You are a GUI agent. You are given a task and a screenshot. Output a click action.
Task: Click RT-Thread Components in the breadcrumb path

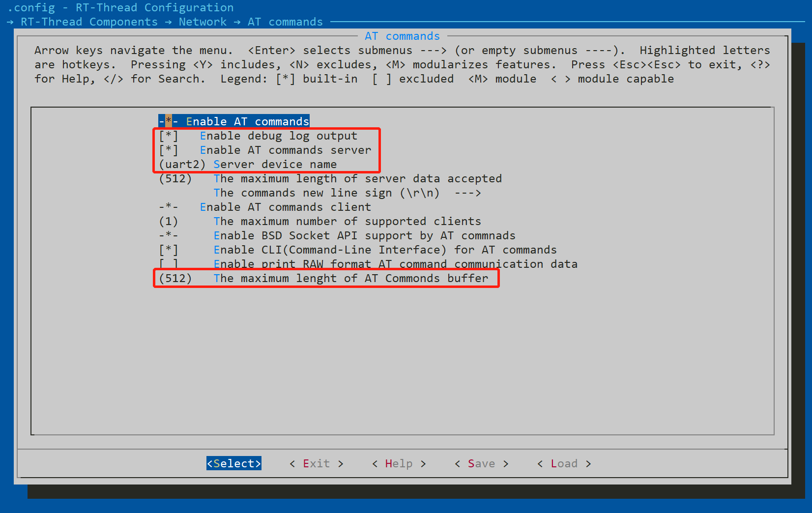point(89,22)
